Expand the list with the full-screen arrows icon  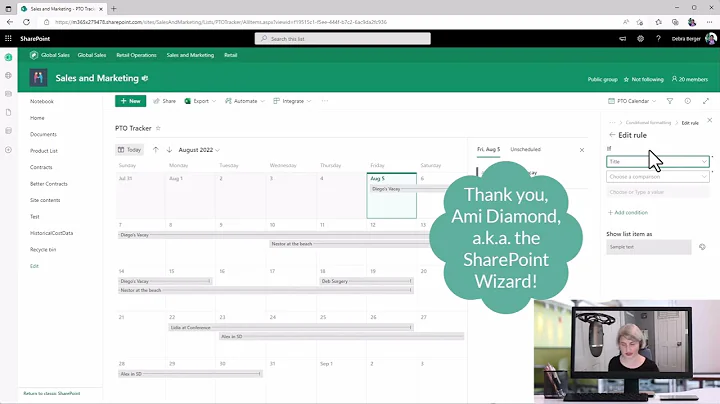(x=706, y=101)
